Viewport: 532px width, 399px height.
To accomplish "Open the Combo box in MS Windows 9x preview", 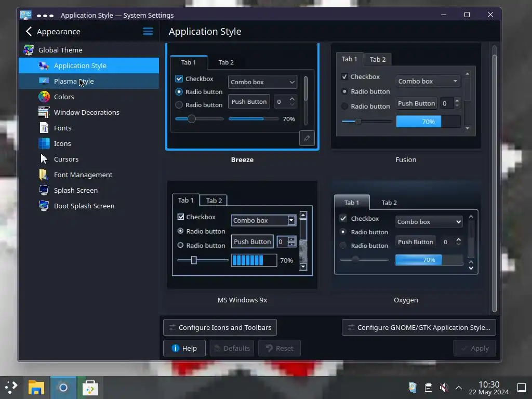I will click(x=263, y=220).
